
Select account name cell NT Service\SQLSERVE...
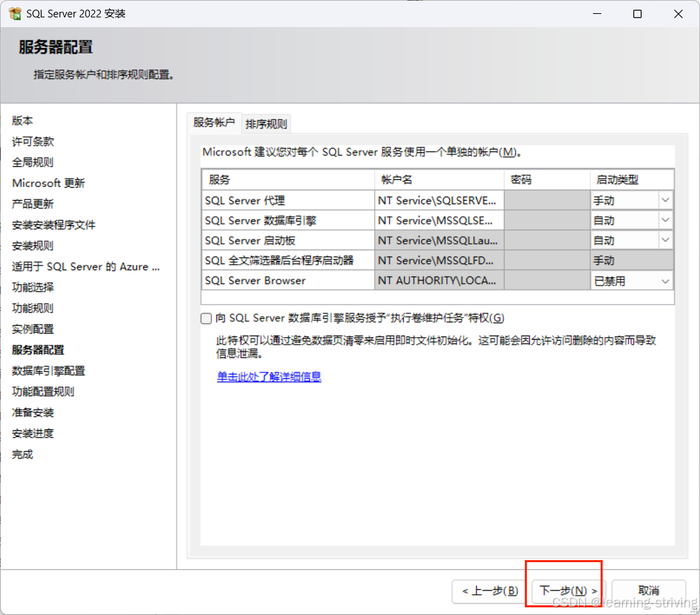point(439,200)
